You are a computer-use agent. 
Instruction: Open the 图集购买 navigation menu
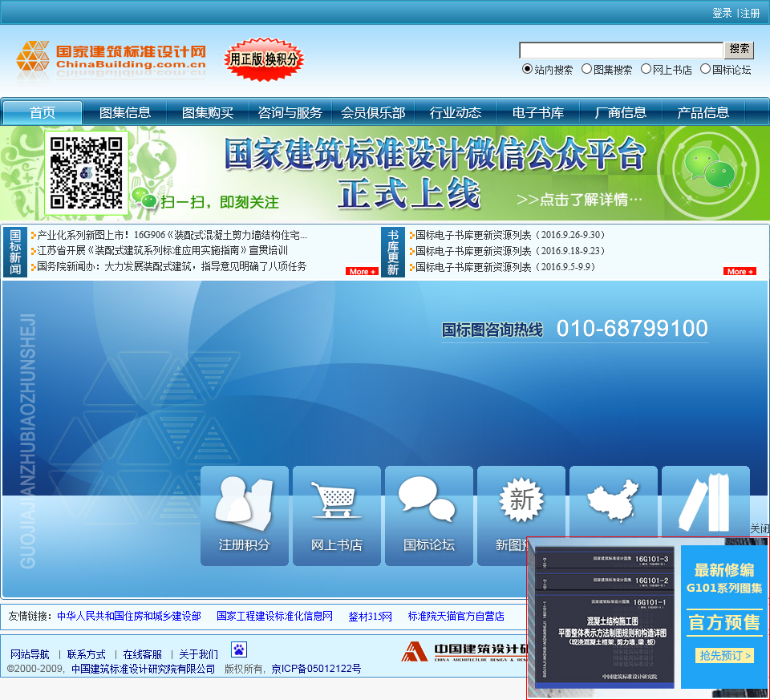(207, 112)
